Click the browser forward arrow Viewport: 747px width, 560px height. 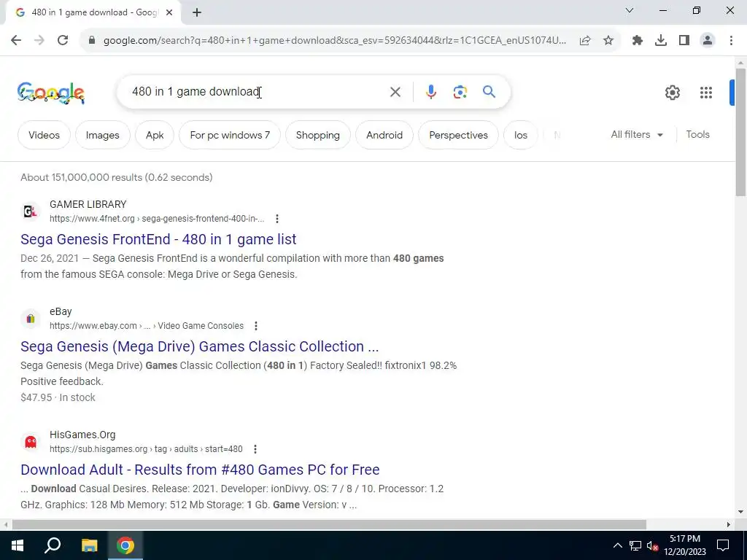pyautogui.click(x=39, y=41)
